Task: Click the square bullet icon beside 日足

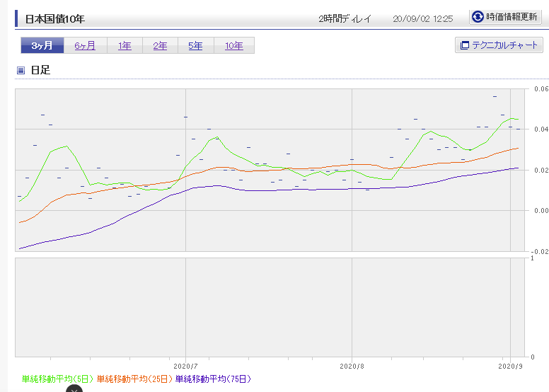Action: [21, 71]
